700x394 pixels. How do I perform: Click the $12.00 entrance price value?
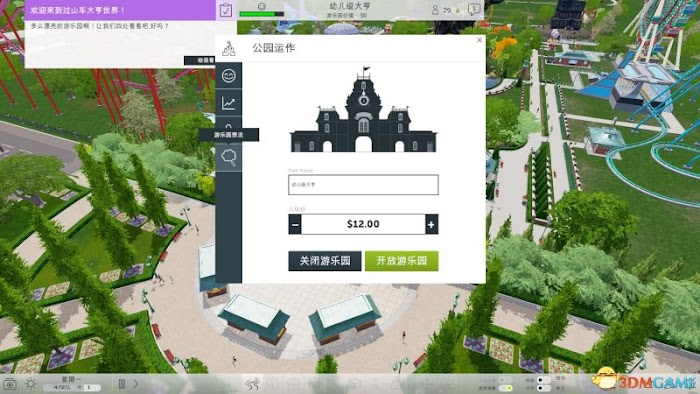[x=363, y=224]
